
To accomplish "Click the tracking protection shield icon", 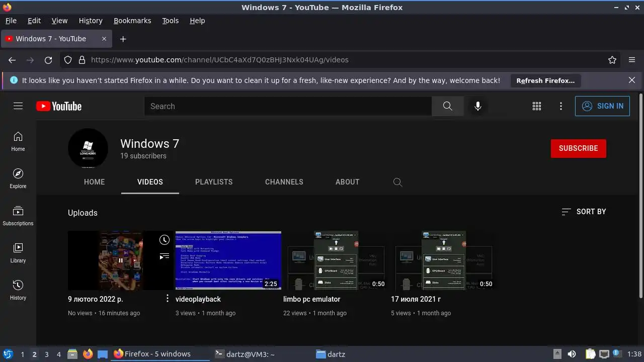I will [68, 60].
